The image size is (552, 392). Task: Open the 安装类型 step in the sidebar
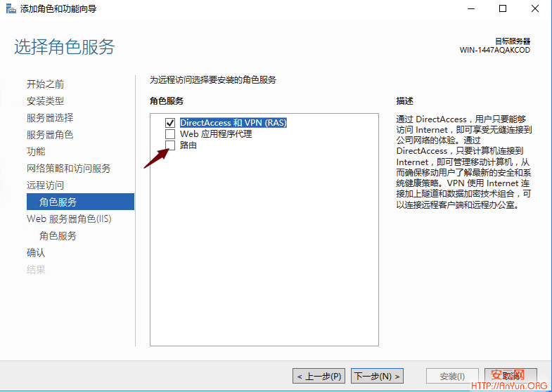coord(46,101)
